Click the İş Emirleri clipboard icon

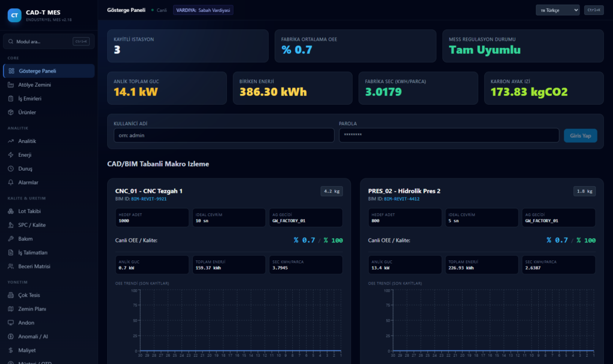[x=11, y=99]
